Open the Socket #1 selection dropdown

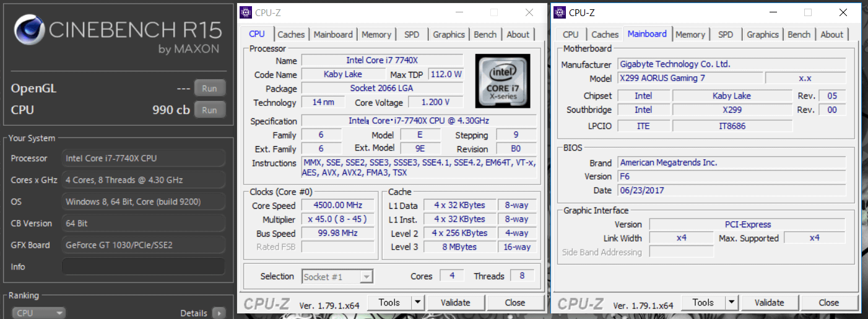point(337,277)
